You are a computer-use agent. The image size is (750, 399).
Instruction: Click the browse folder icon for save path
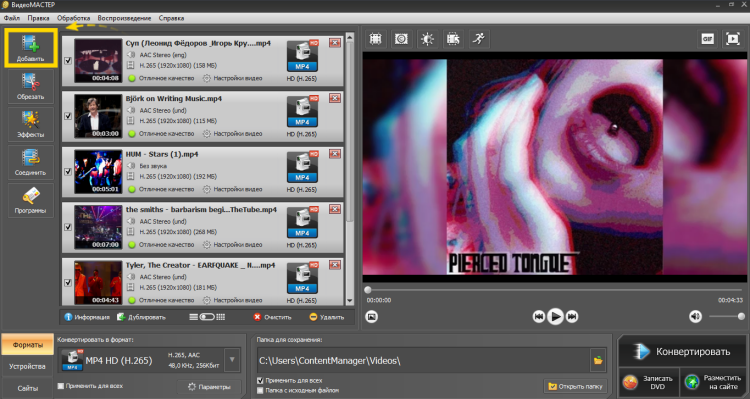coord(598,360)
